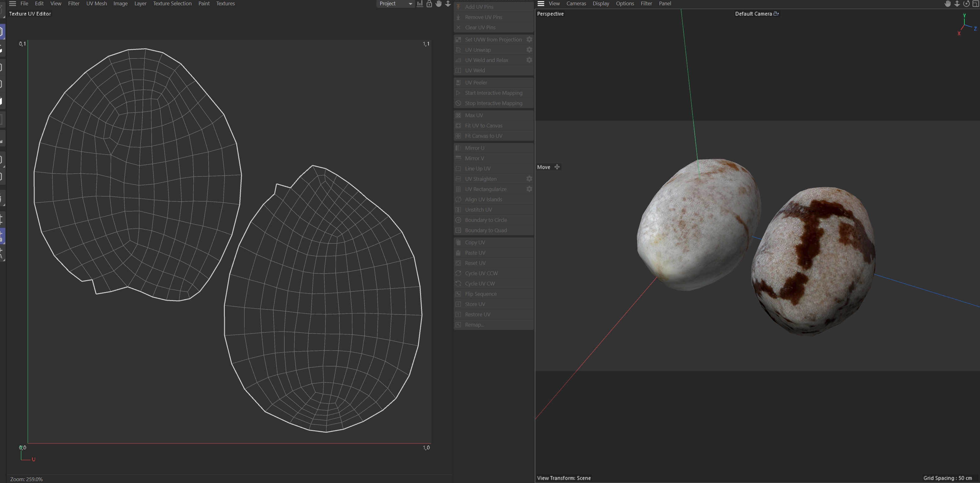This screenshot has height=483, width=980.
Task: Expand the Project dropdown
Action: click(x=396, y=4)
